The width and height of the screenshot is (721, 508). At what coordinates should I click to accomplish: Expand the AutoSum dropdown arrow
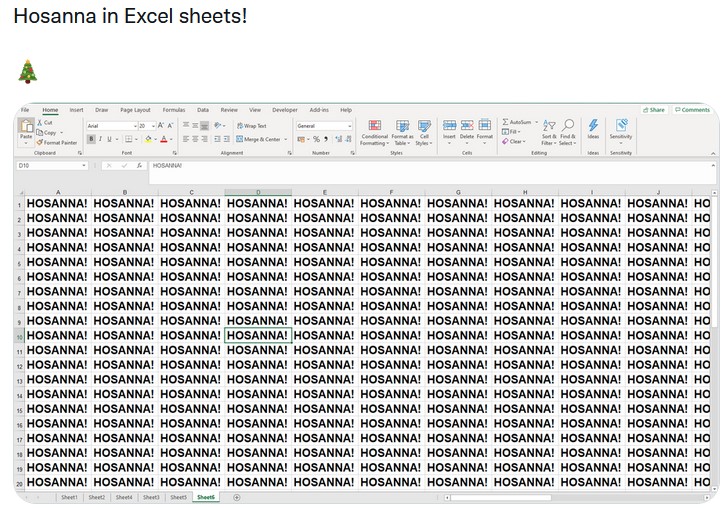pyautogui.click(x=536, y=122)
